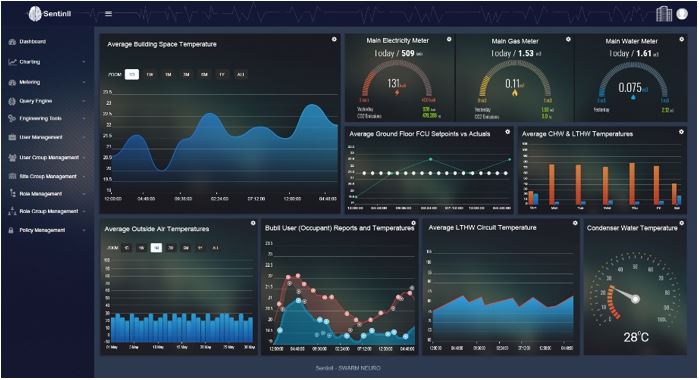
Task: Expand the Query Engine sidebar menu
Action: pos(47,101)
